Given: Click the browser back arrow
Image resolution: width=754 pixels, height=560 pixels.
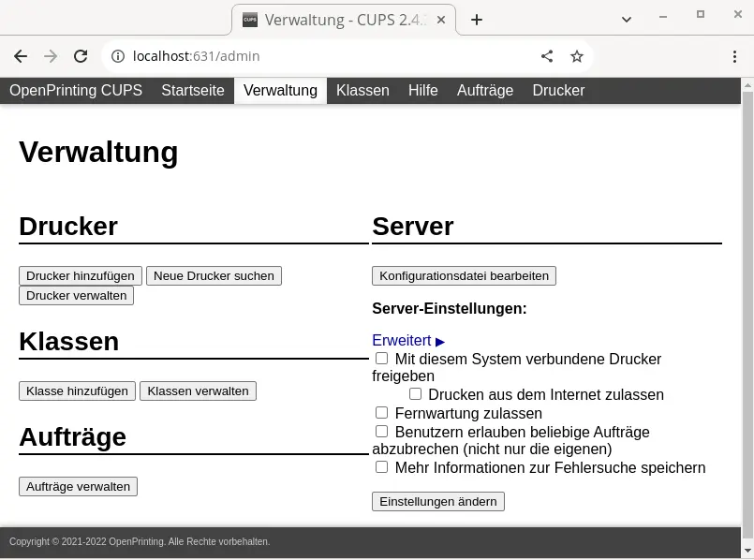Looking at the screenshot, I should [x=21, y=56].
